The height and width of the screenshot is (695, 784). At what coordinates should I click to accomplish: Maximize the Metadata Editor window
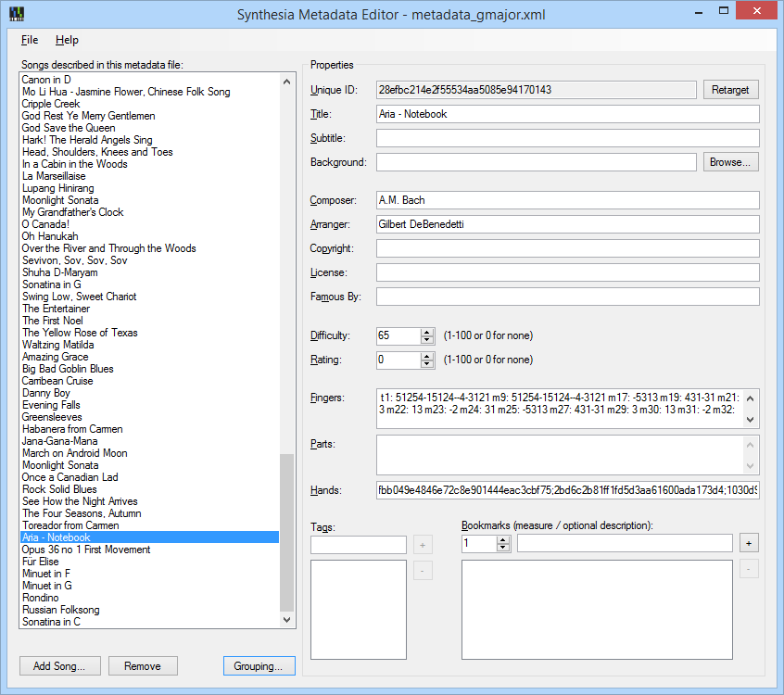[x=723, y=11]
